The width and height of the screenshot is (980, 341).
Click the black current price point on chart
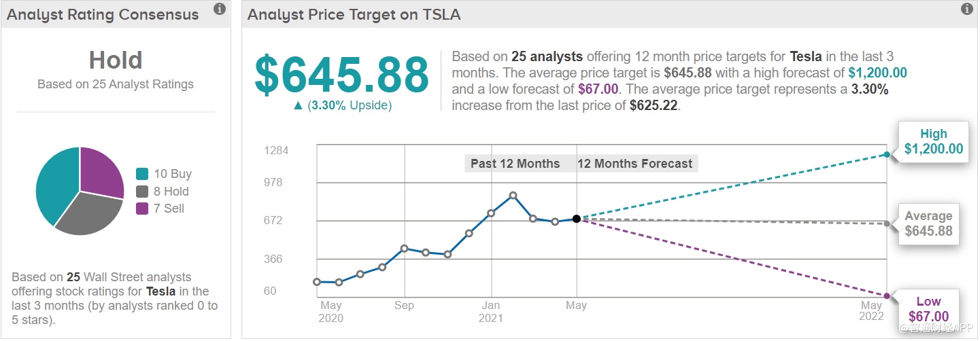[x=577, y=219]
